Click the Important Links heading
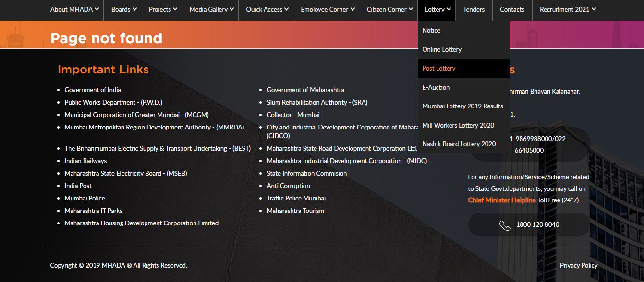This screenshot has height=282, width=644. (x=103, y=70)
